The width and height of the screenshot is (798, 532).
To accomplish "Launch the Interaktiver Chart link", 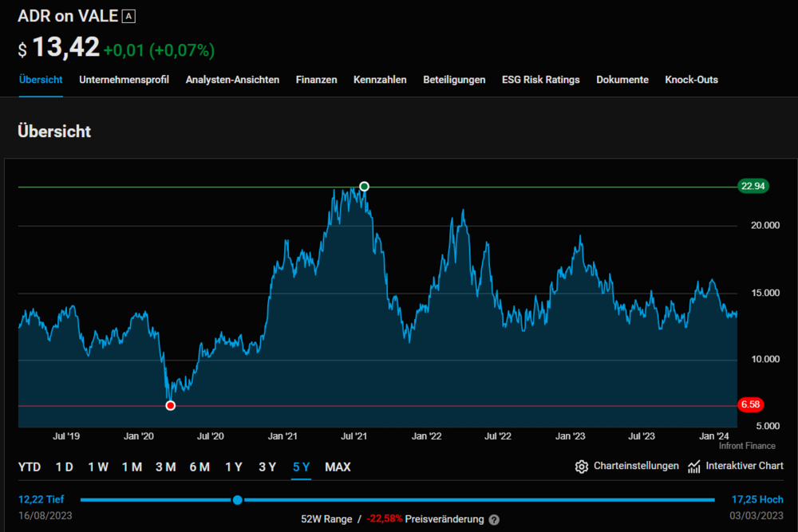I will [745, 467].
